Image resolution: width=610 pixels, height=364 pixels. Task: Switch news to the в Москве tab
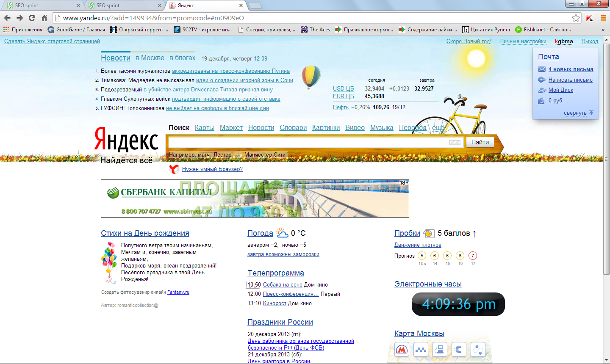[150, 58]
